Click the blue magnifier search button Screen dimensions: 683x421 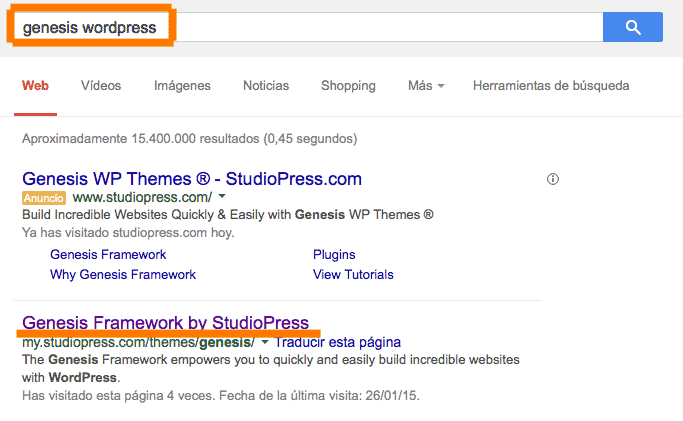pyautogui.click(x=632, y=27)
